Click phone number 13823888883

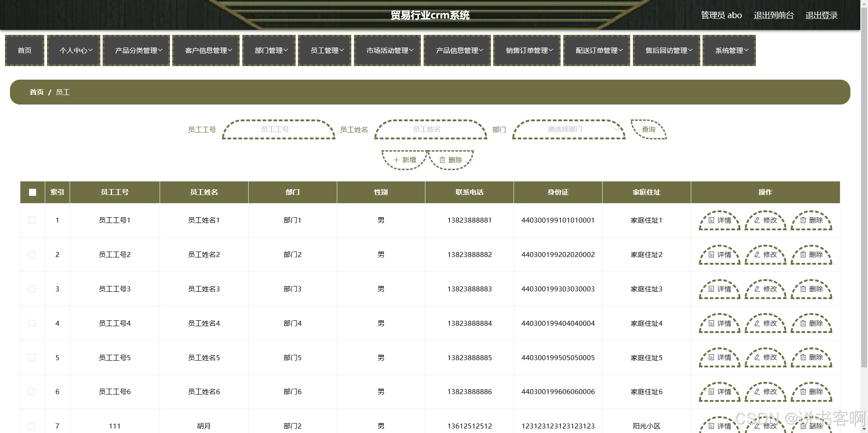click(469, 289)
